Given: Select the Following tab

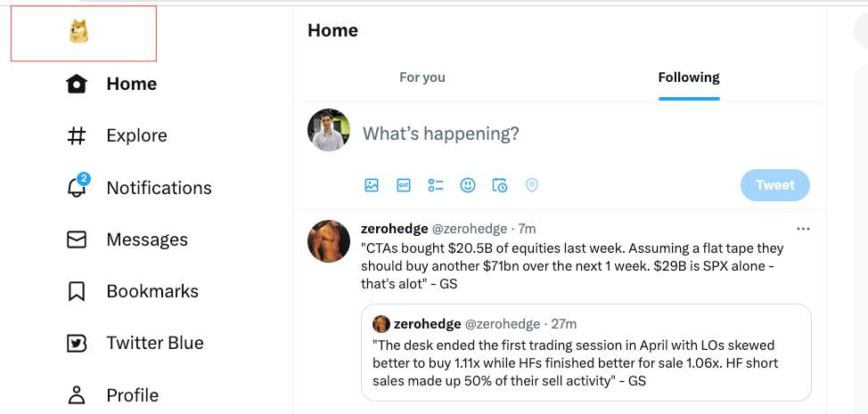Looking at the screenshot, I should point(689,77).
